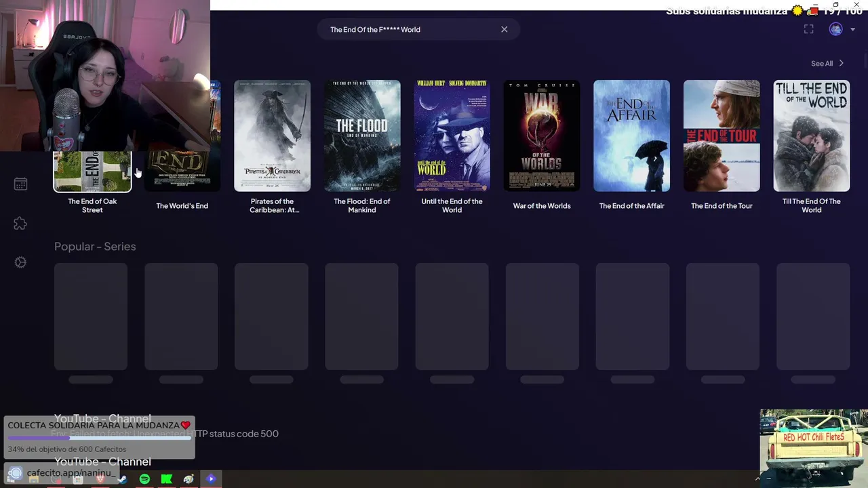Choose the 'War of the Worlds' poster
The height and width of the screenshot is (488, 868).
tap(542, 136)
